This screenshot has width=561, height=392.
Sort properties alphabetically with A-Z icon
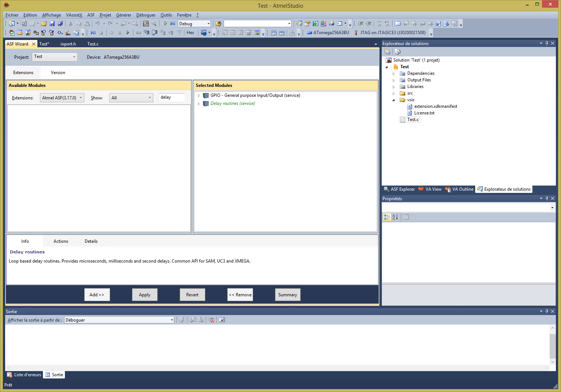pyautogui.click(x=395, y=217)
